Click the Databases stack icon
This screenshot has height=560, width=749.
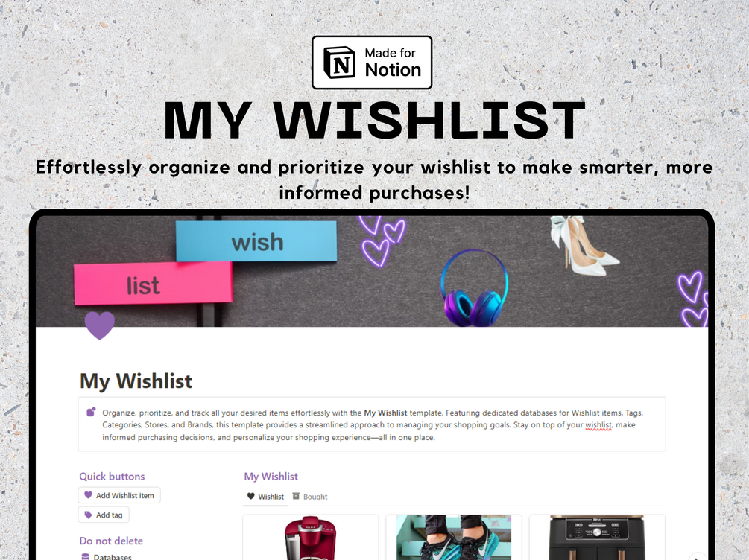pos(85,557)
